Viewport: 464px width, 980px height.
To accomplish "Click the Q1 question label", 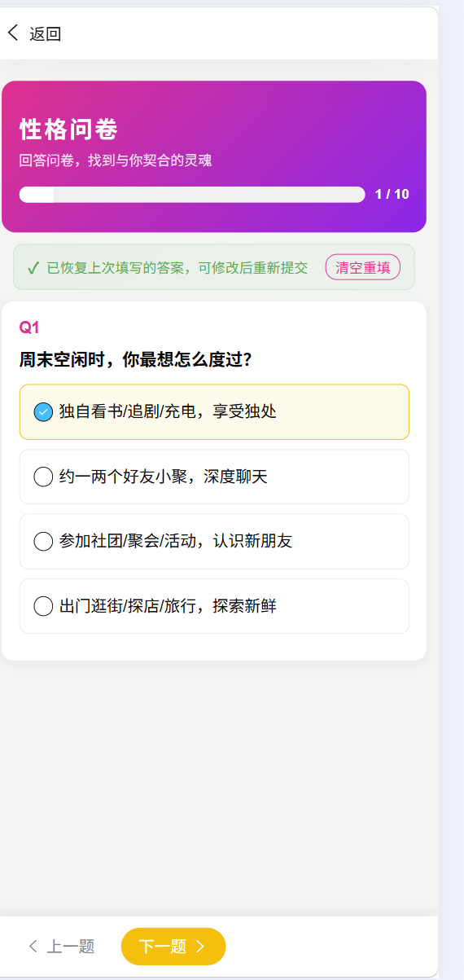I will click(x=30, y=327).
